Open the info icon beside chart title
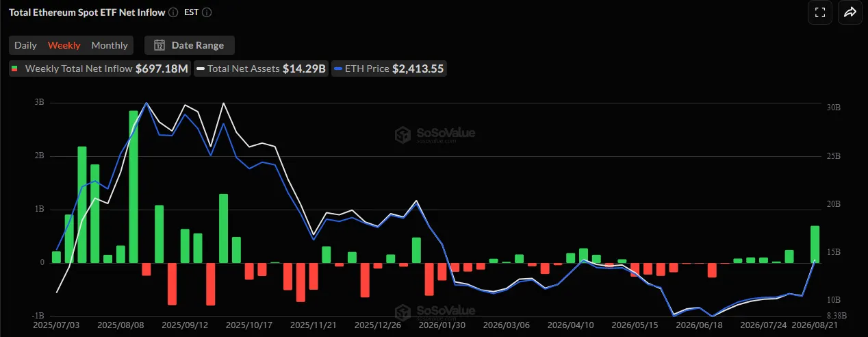868x337 pixels. tap(173, 12)
